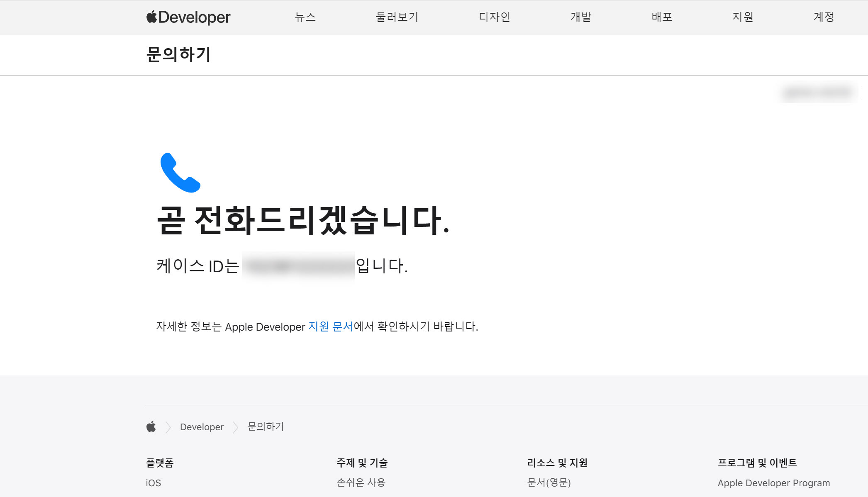Viewport: 868px width, 497px height.
Task: Open the iOS platform link
Action: click(153, 483)
